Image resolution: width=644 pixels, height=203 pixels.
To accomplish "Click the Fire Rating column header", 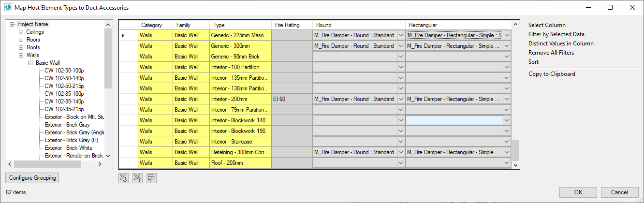I will pyautogui.click(x=287, y=25).
